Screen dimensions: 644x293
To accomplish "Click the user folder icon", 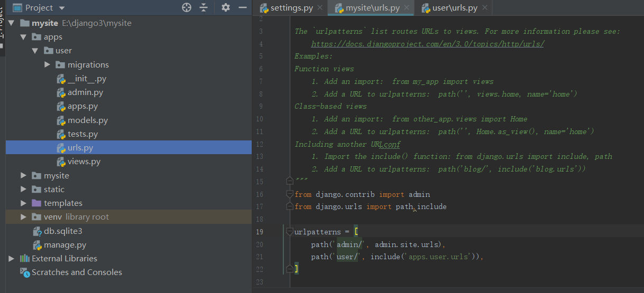I will tap(48, 51).
